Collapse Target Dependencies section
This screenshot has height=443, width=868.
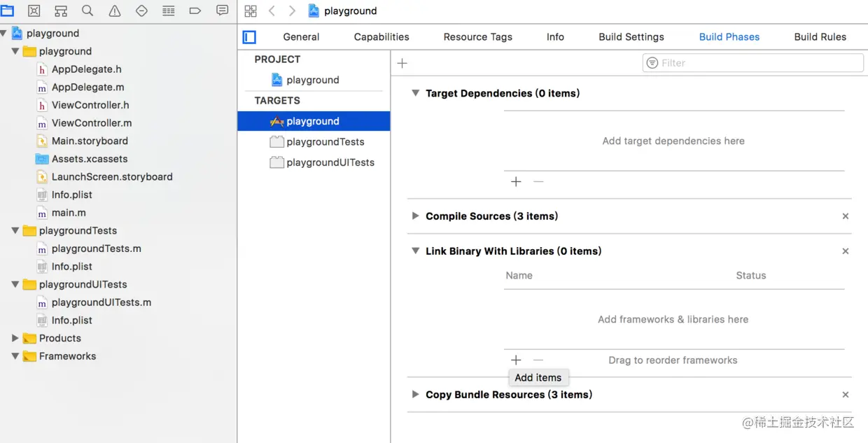[x=415, y=93]
